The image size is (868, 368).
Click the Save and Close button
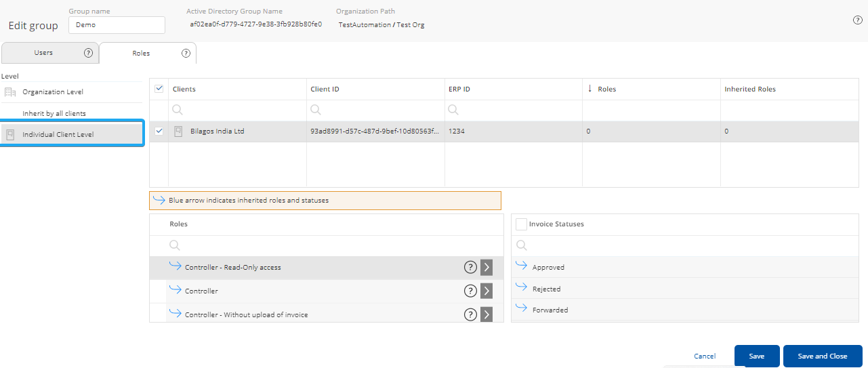click(822, 356)
